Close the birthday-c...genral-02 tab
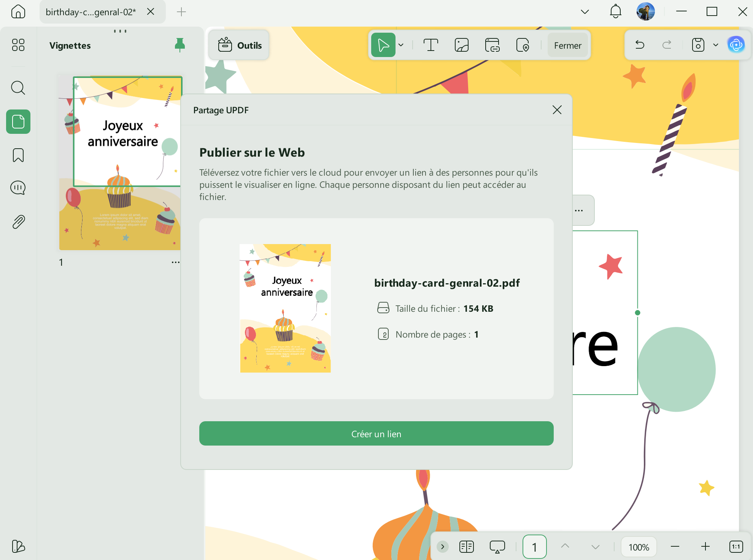 tap(151, 12)
